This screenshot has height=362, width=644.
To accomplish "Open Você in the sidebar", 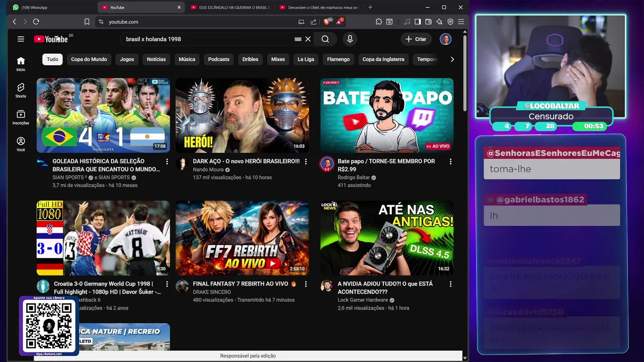I will click(21, 144).
